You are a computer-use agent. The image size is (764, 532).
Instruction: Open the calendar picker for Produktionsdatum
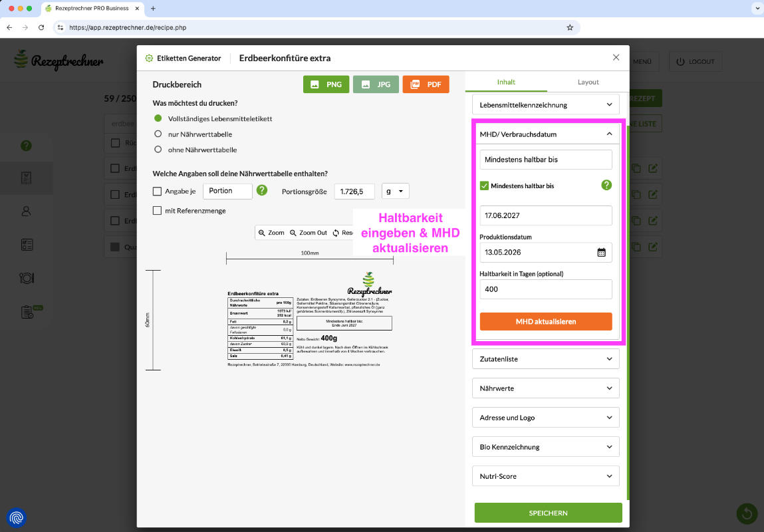pyautogui.click(x=601, y=252)
